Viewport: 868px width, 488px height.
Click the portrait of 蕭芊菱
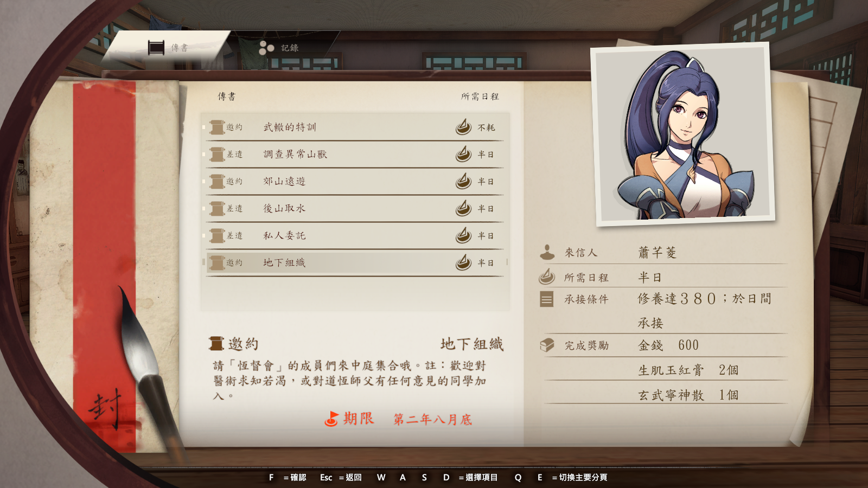[x=683, y=133]
